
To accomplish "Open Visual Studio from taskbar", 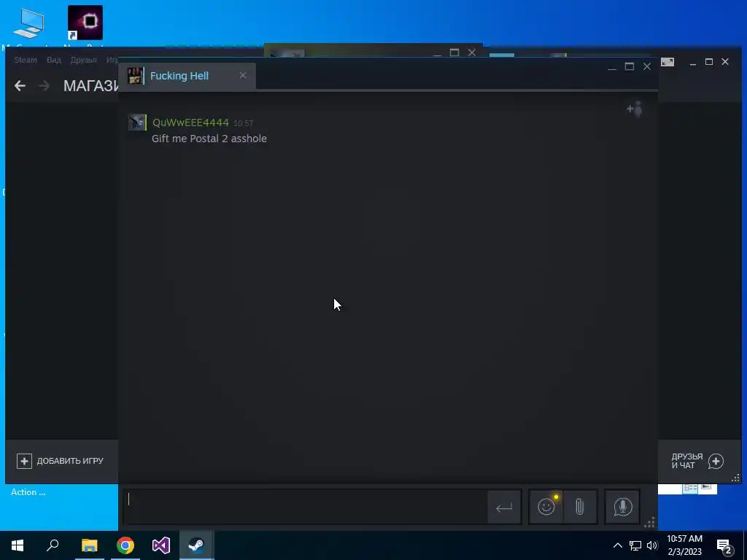I will click(x=161, y=545).
